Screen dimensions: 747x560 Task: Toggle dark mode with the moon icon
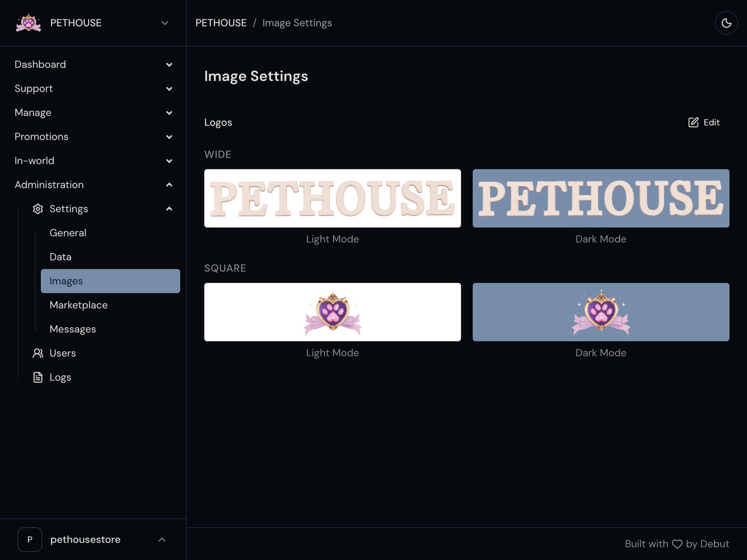tap(726, 23)
